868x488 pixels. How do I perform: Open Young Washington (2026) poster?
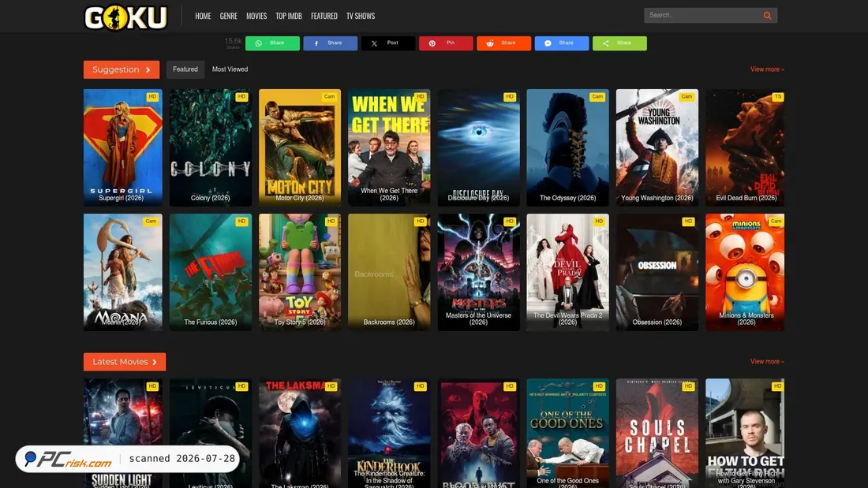[x=657, y=147]
